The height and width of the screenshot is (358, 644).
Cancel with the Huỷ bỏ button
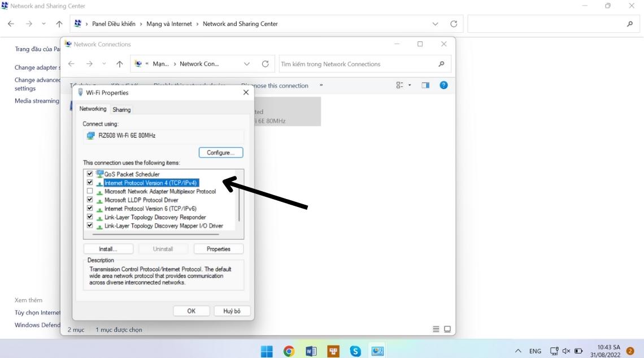pyautogui.click(x=232, y=311)
